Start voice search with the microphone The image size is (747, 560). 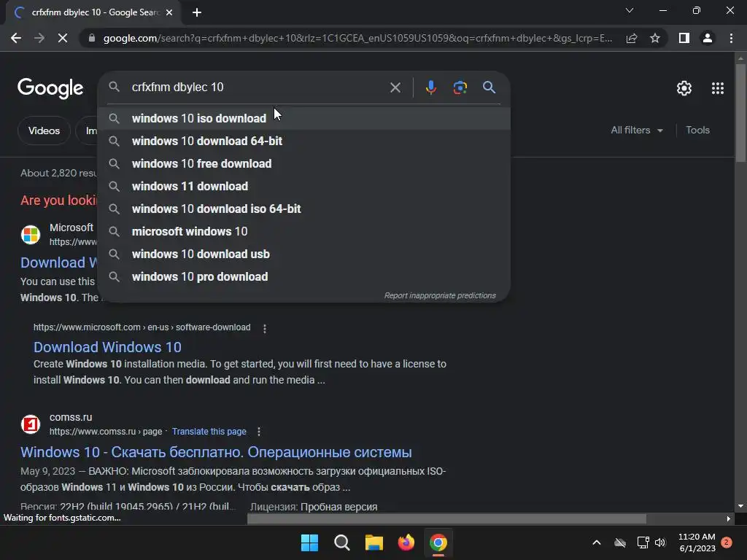430,87
